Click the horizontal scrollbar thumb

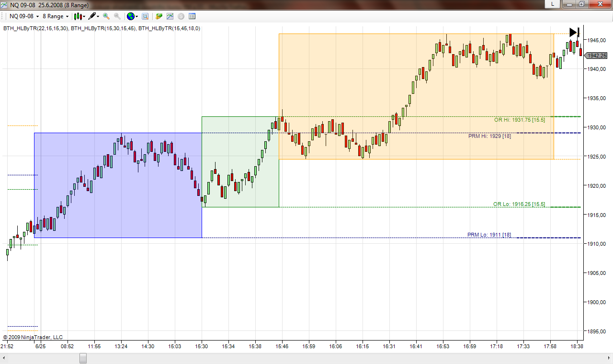click(x=83, y=358)
